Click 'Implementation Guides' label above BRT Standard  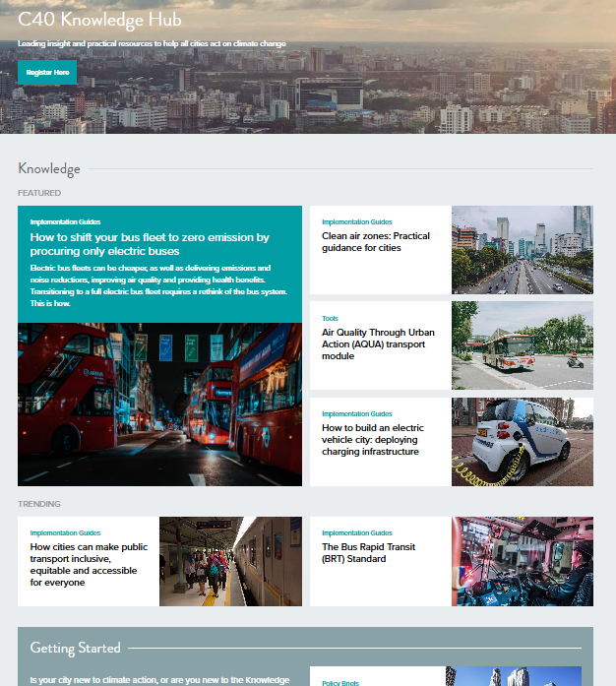356,532
